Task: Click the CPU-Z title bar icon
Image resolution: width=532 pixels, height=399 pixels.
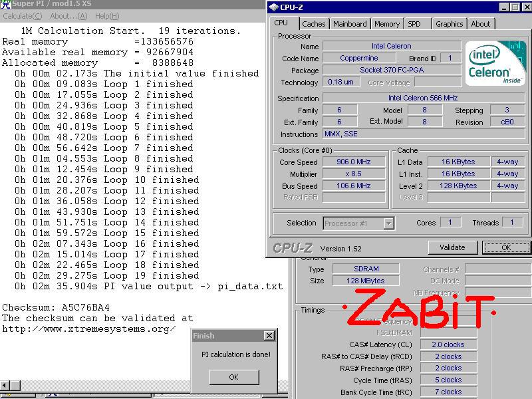Action: coord(273,7)
